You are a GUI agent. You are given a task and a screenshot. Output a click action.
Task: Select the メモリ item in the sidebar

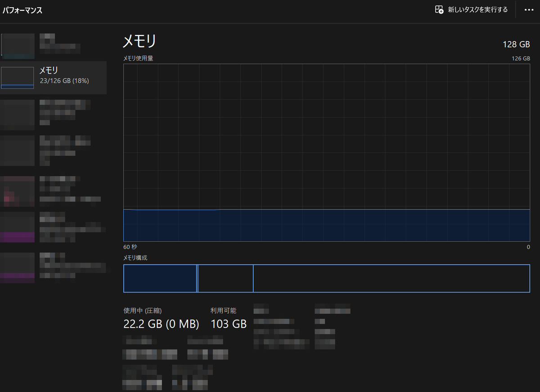(x=54, y=77)
